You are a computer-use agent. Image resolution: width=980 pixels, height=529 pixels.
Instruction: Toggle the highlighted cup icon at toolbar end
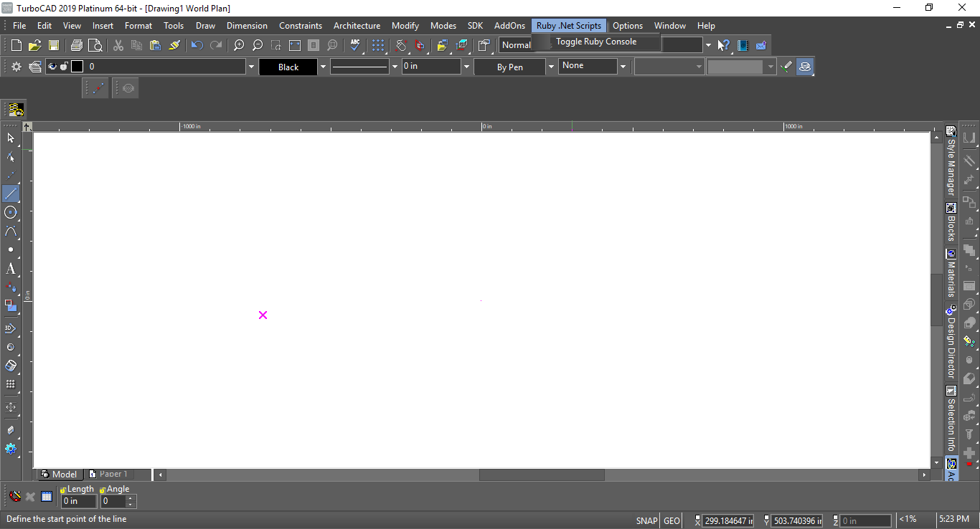click(x=805, y=67)
